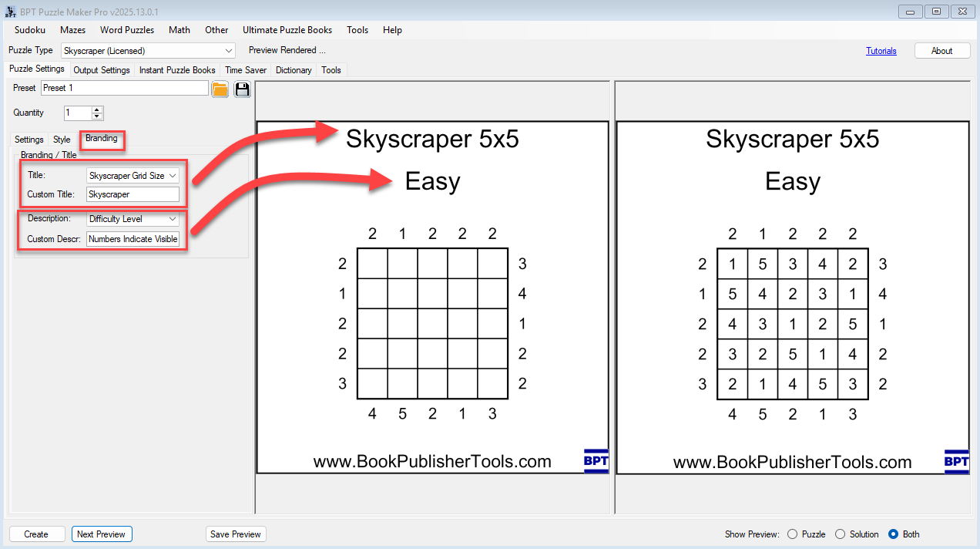Viewport: 980px width, 549px height.
Task: Open the Sudoku menu
Action: [x=30, y=30]
